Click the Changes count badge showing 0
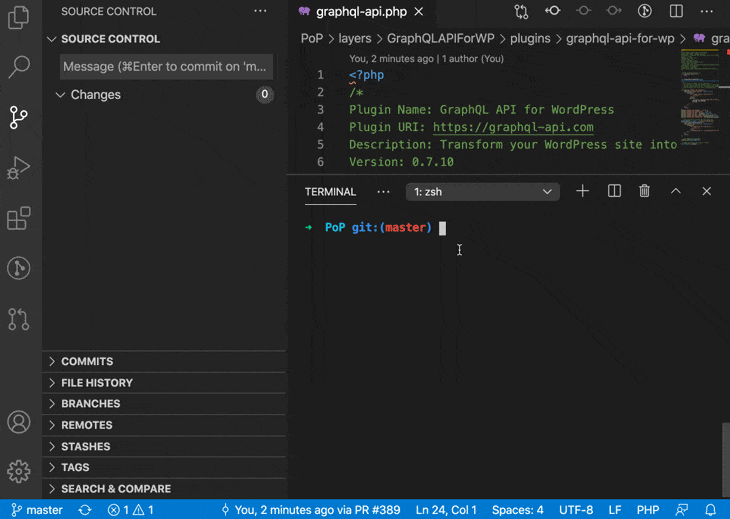Viewport: 730px width, 519px height. point(264,94)
